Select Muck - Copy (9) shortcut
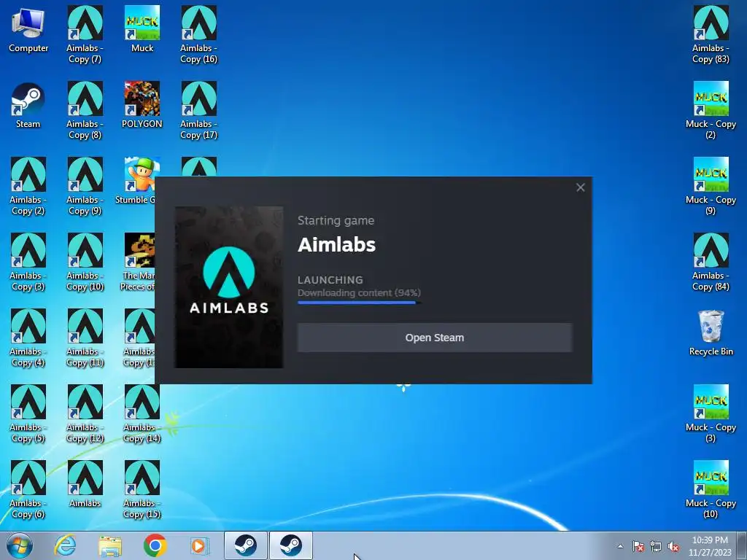 point(711,186)
